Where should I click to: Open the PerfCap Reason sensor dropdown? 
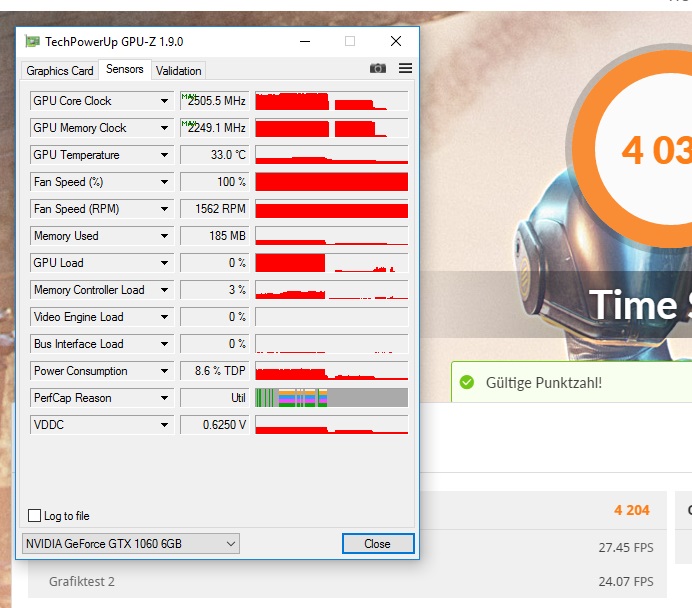pyautogui.click(x=164, y=398)
